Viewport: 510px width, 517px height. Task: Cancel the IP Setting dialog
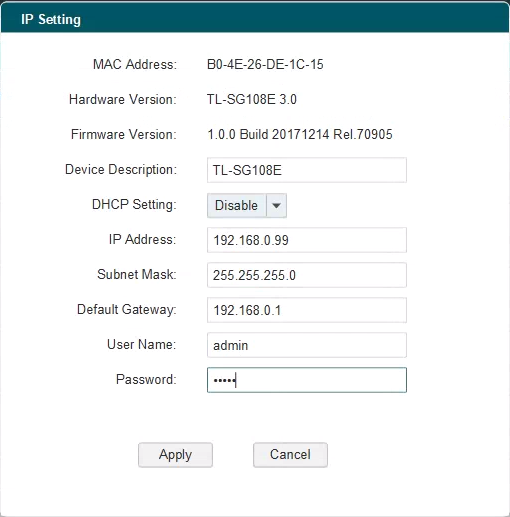point(290,455)
